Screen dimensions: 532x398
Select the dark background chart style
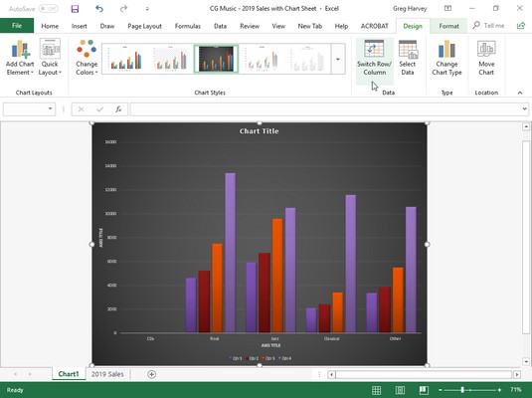click(216, 59)
